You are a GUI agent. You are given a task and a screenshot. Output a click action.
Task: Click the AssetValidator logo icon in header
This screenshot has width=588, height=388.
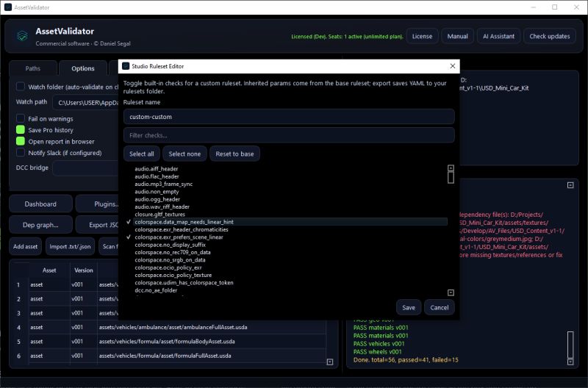click(x=22, y=36)
